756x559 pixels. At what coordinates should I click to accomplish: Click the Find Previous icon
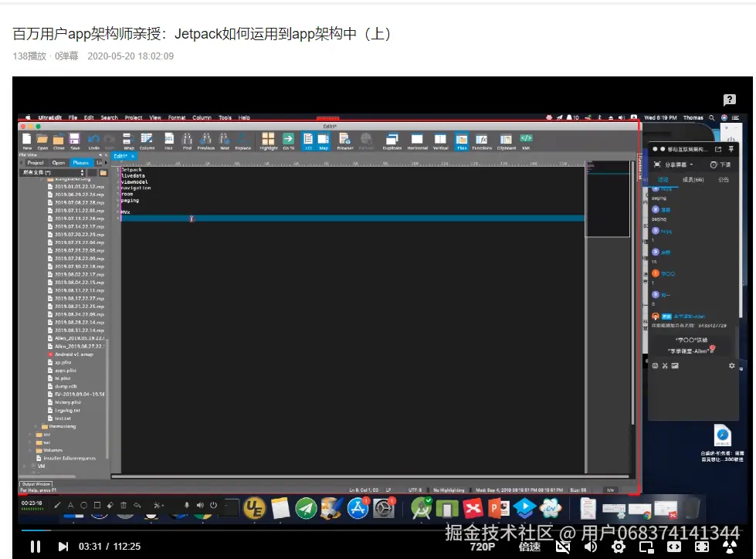pyautogui.click(x=206, y=141)
